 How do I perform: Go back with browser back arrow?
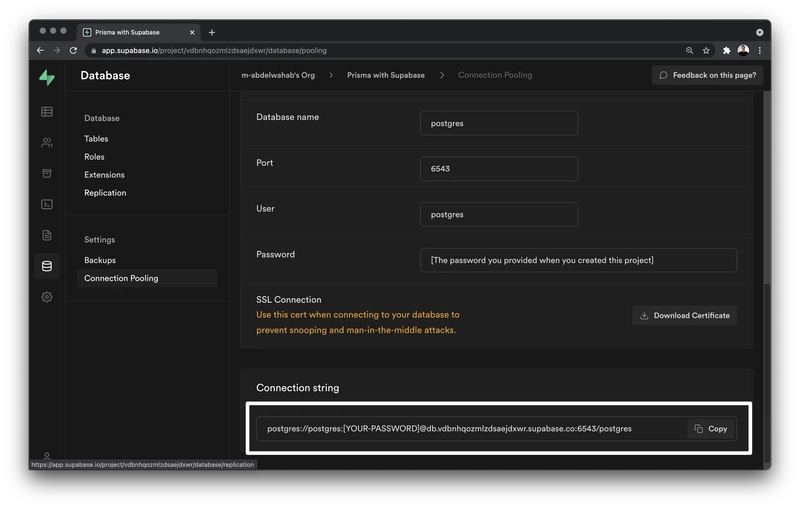[40, 50]
